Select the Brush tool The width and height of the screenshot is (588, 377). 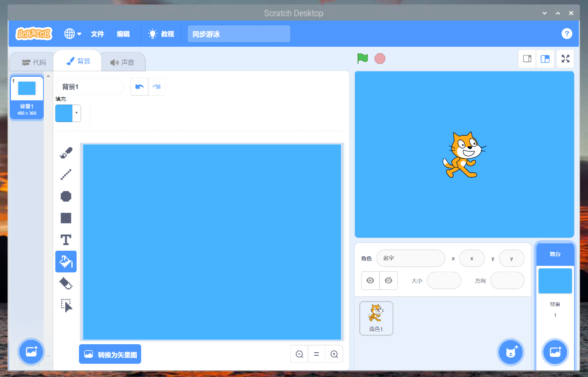click(66, 153)
